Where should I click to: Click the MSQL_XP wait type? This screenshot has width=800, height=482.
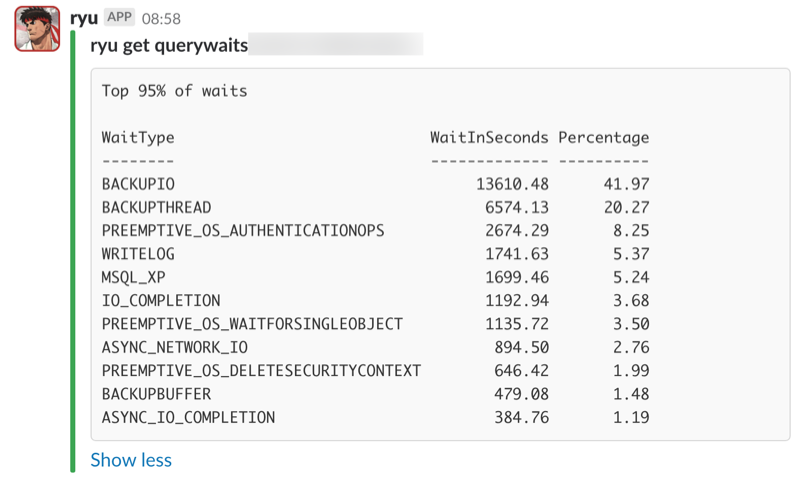[134, 277]
